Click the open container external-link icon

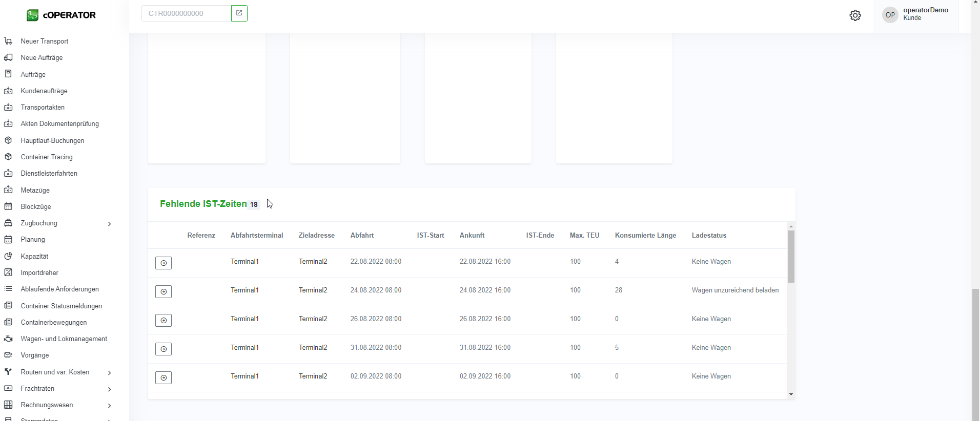(x=239, y=13)
